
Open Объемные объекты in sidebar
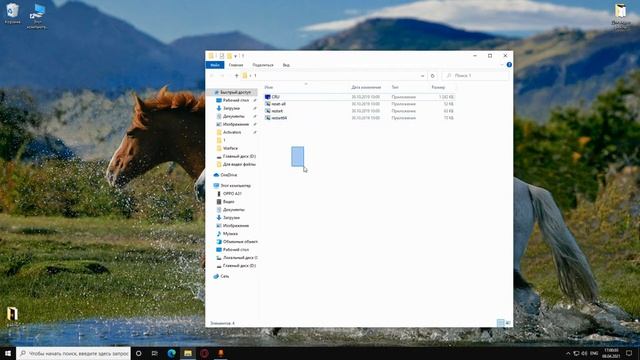coord(240,242)
